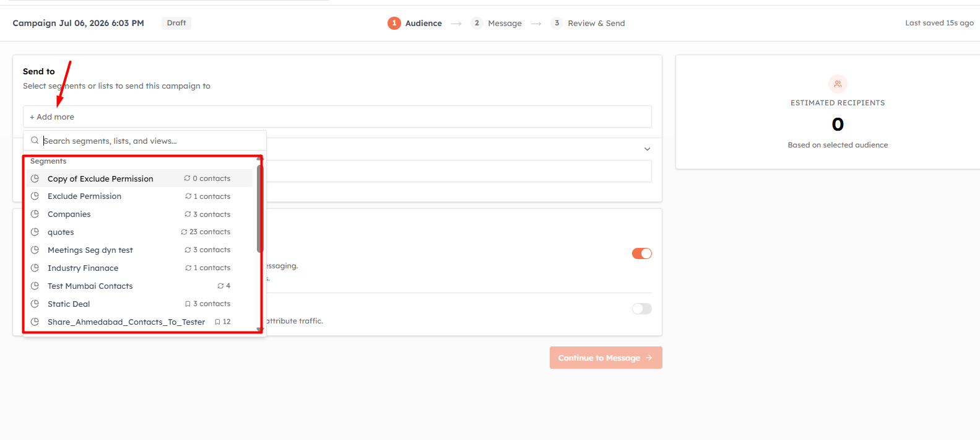
Task: Jump to Review & Send step
Action: click(x=588, y=23)
